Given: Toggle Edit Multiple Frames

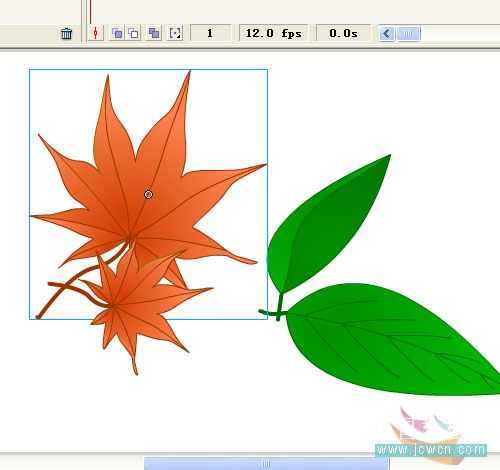Looking at the screenshot, I should [x=154, y=33].
